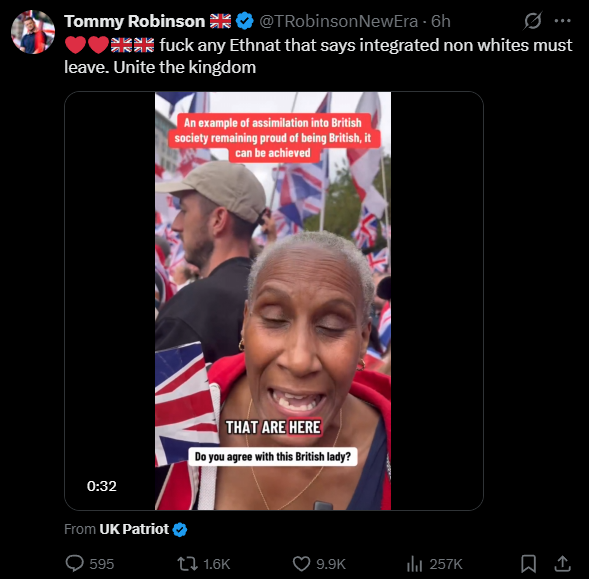Play the embedded 0:32 video

point(273,301)
